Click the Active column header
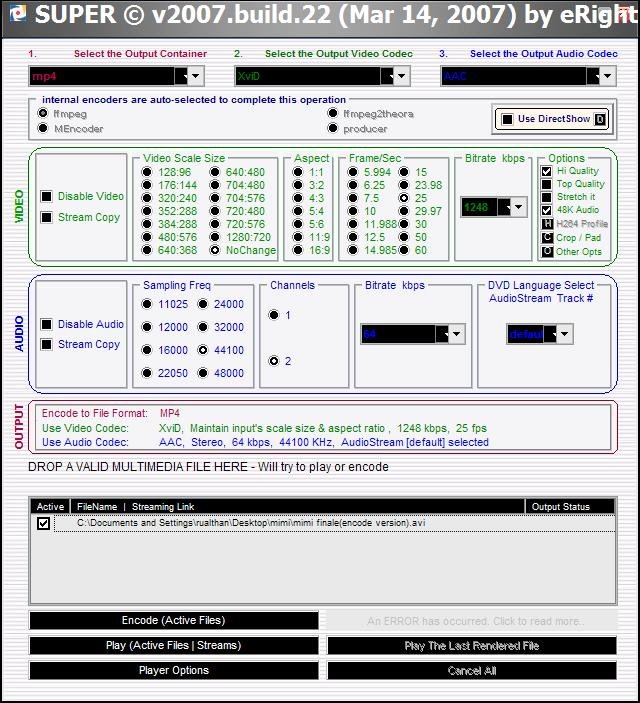 pyautogui.click(x=50, y=507)
